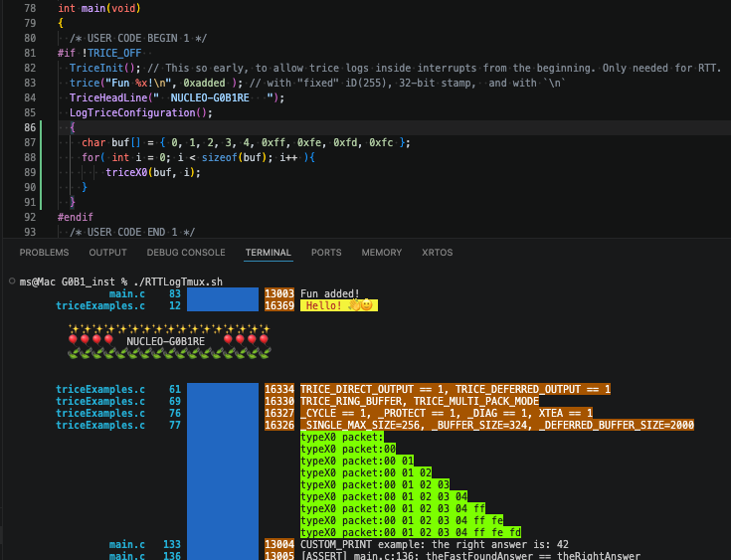Screen dimensions: 731x560
Task: Click the TriceHeadLine call on line 84
Action: [177, 97]
